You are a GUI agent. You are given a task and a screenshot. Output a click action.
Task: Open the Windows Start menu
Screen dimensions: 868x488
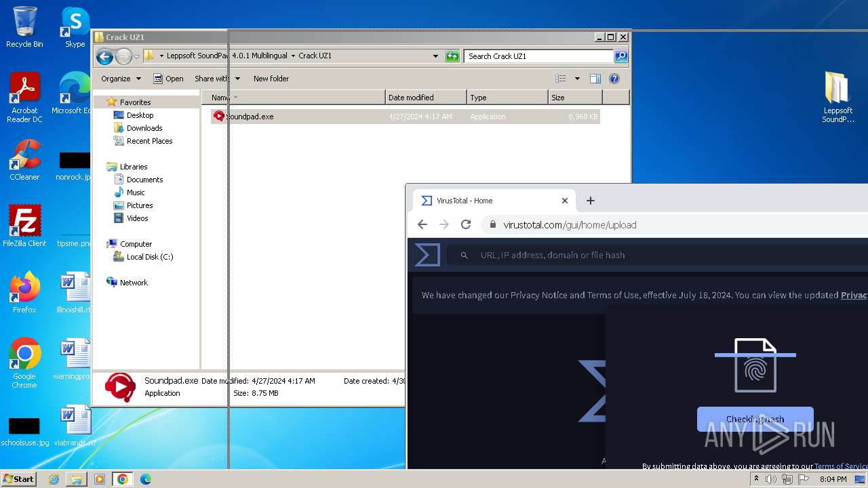(x=19, y=479)
